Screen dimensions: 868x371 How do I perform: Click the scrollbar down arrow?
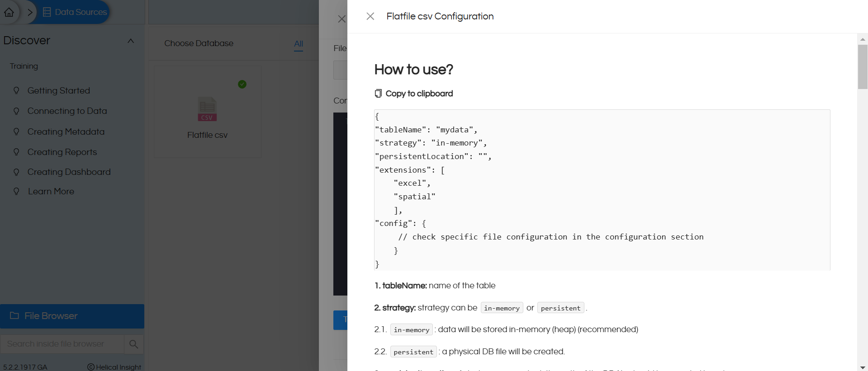pos(863,367)
